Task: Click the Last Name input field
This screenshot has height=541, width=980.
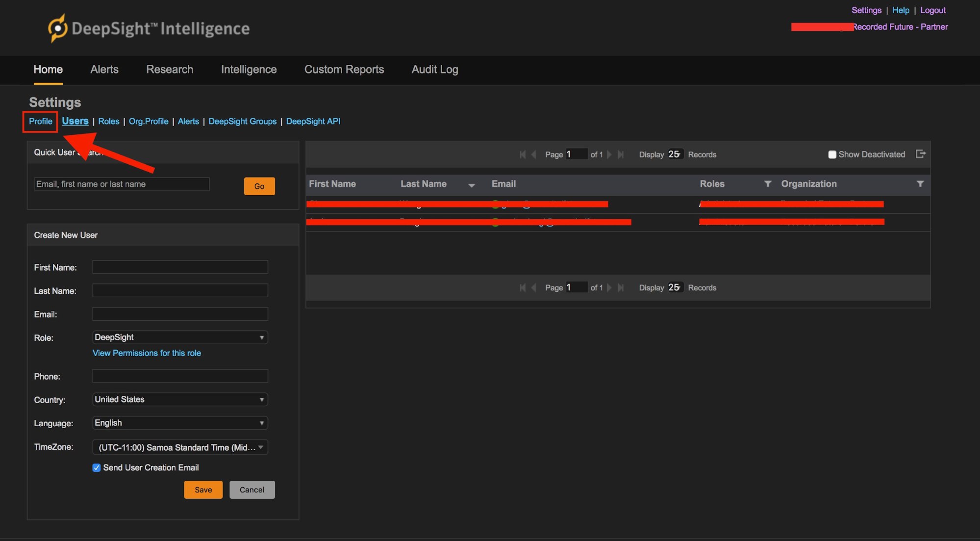Action: [x=180, y=290]
